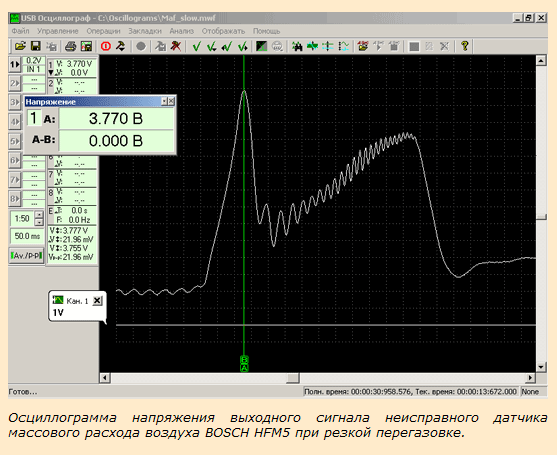The image size is (557, 455).
Task: Click the horizontal scrollbar thumb
Action: [x=293, y=378]
